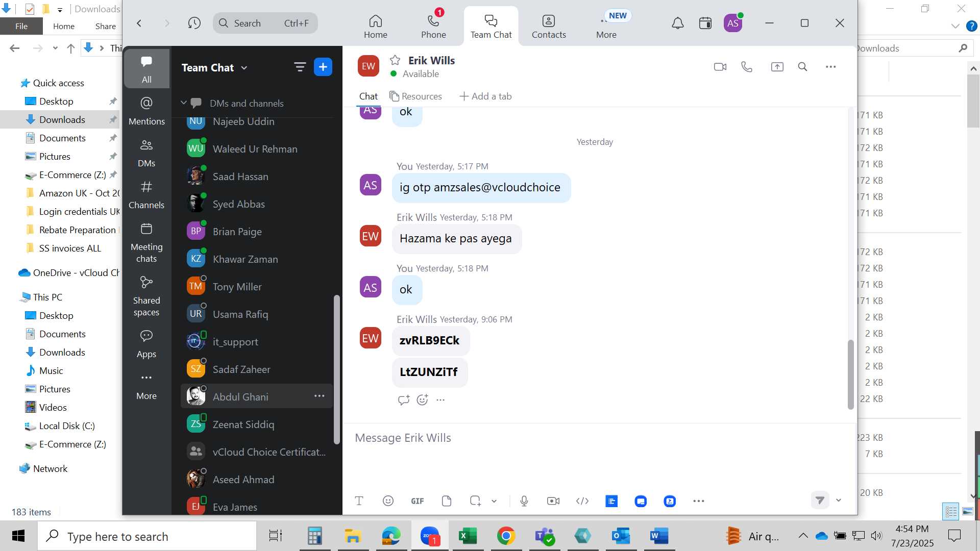This screenshot has width=980, height=551.
Task: Open the notifications bell
Action: tap(677, 23)
